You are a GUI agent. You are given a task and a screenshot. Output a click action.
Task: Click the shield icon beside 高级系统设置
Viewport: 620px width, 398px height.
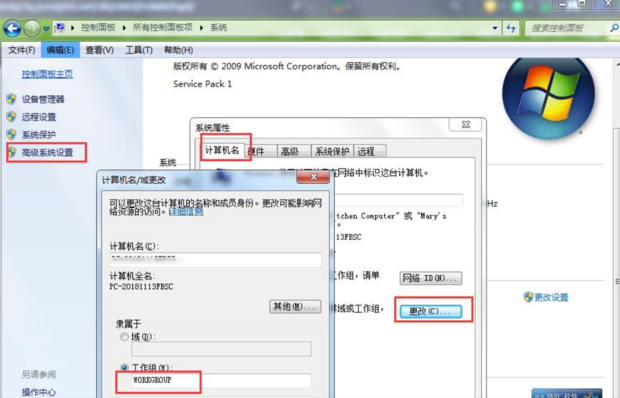[x=12, y=152]
